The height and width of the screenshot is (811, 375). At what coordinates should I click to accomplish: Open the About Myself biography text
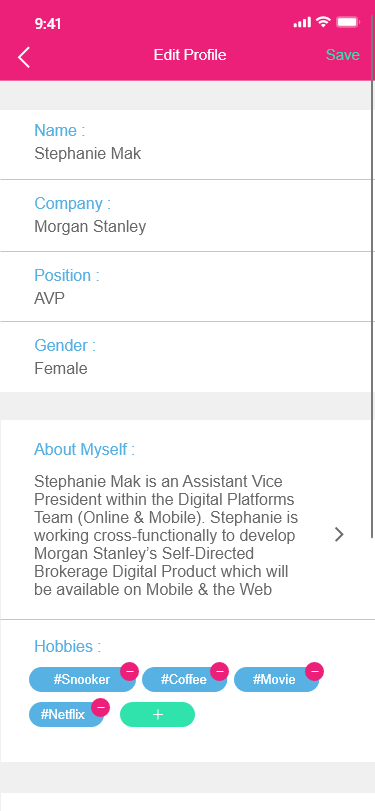[x=166, y=535]
